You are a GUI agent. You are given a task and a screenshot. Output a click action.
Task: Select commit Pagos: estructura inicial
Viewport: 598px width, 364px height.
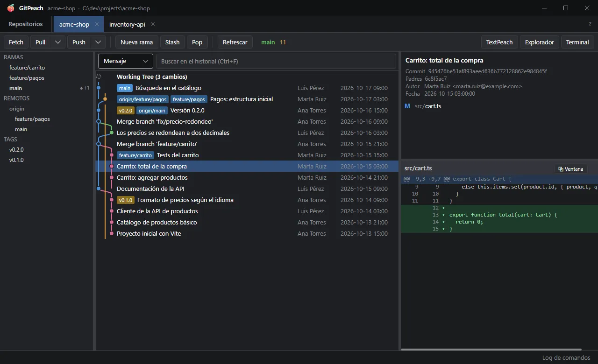tap(247, 99)
